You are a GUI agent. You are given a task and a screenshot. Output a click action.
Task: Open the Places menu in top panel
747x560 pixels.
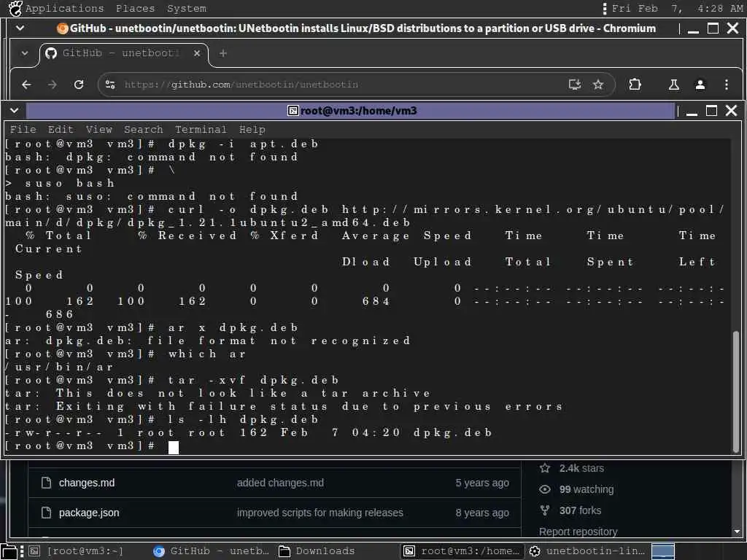[x=135, y=8]
